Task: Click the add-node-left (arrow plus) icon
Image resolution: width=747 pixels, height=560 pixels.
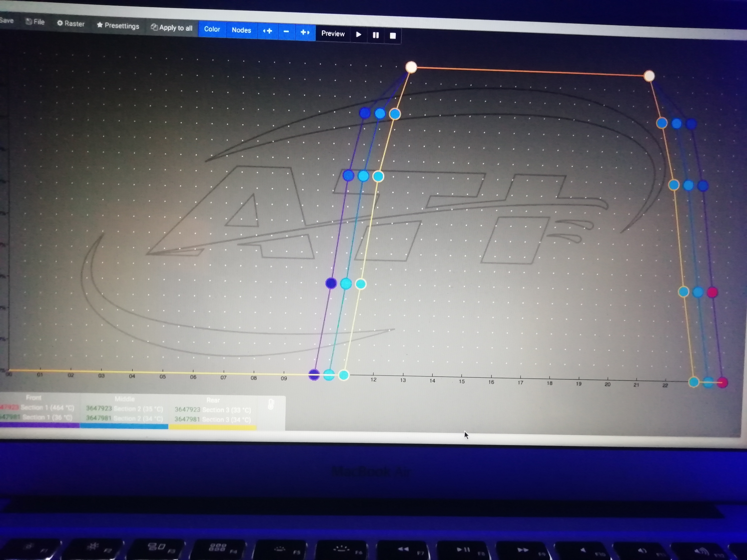Action: pos(267,31)
